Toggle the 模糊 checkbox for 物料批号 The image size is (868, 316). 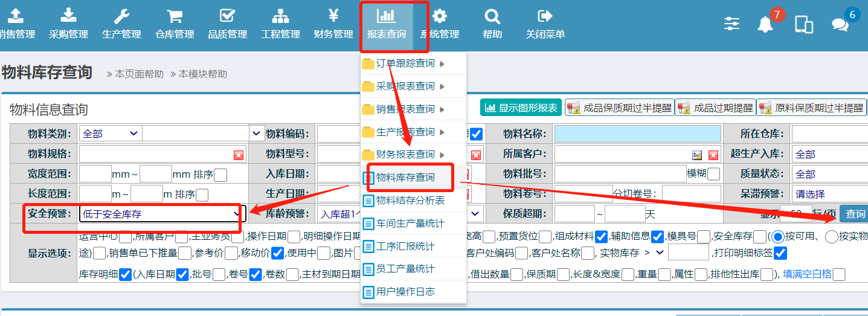(713, 174)
